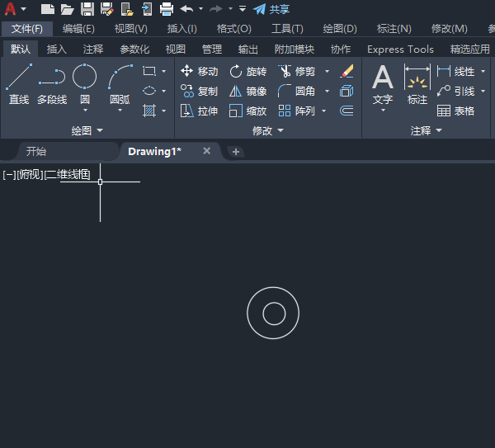Expand the Trim (修剪) dropdown arrow
Viewport: 495px width, 448px height.
click(x=327, y=71)
